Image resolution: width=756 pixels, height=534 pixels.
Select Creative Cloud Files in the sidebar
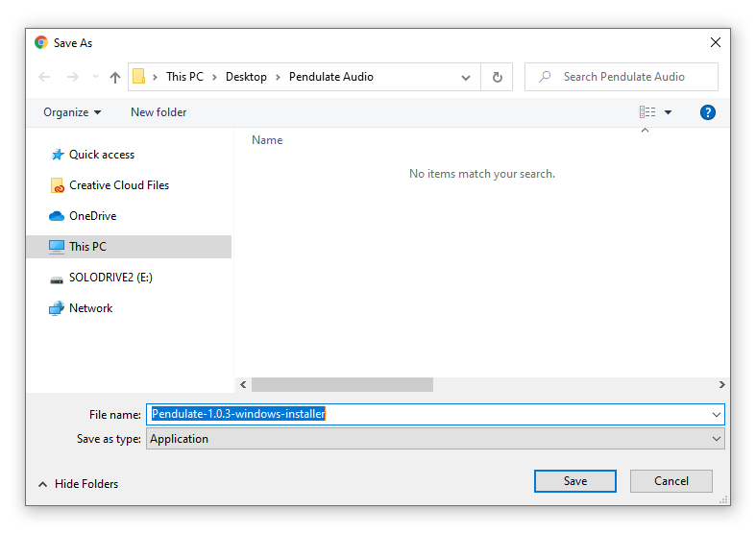(x=119, y=185)
